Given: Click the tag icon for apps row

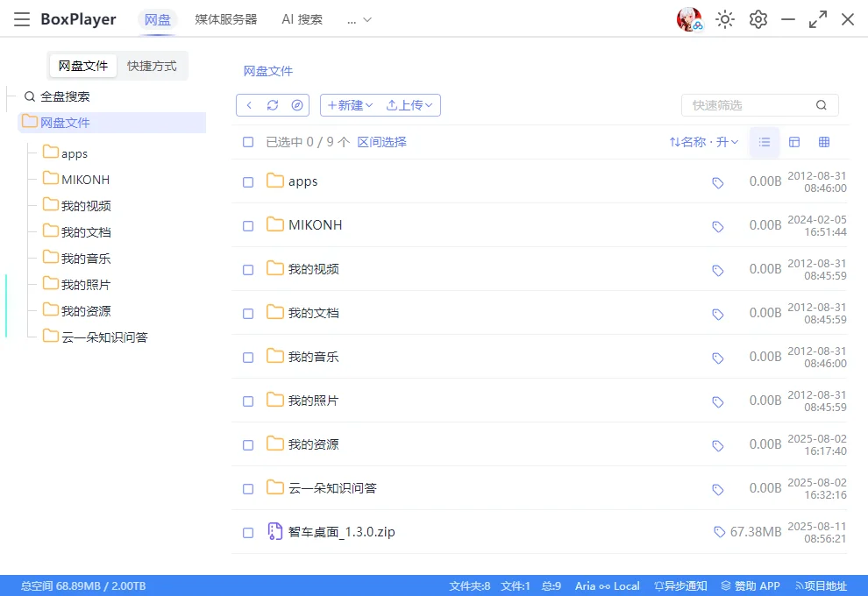Looking at the screenshot, I should click(x=718, y=182).
